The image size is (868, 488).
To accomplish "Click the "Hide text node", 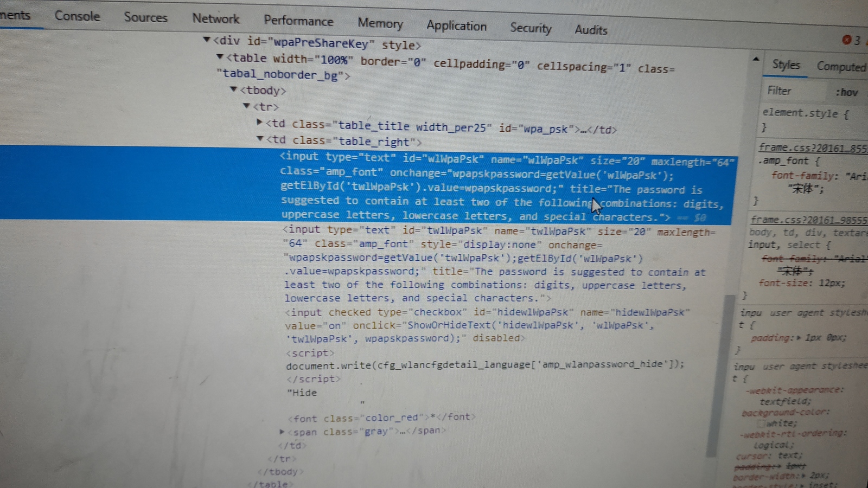I will click(302, 393).
